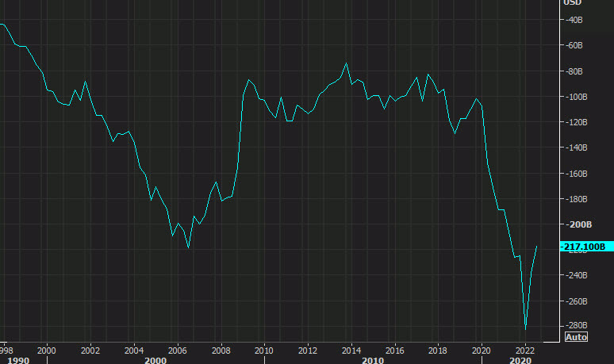This screenshot has width=614, height=364.
Task: Click the bold 2020 decade label
Action: point(520,360)
